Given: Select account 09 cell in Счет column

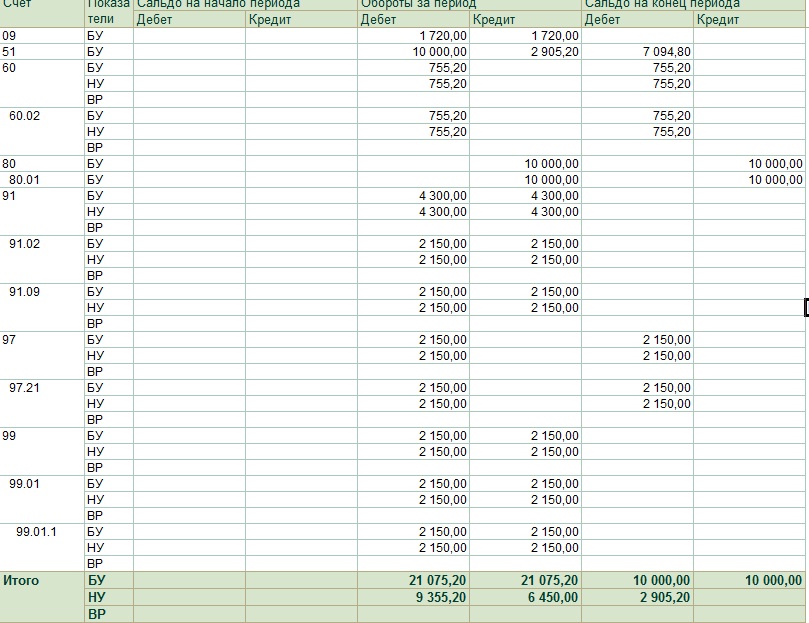Looking at the screenshot, I should point(42,36).
